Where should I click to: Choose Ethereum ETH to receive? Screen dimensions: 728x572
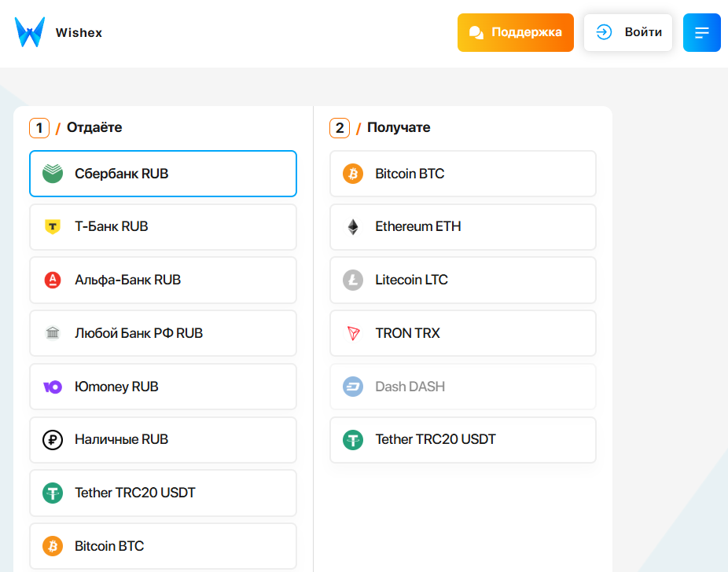tap(463, 227)
